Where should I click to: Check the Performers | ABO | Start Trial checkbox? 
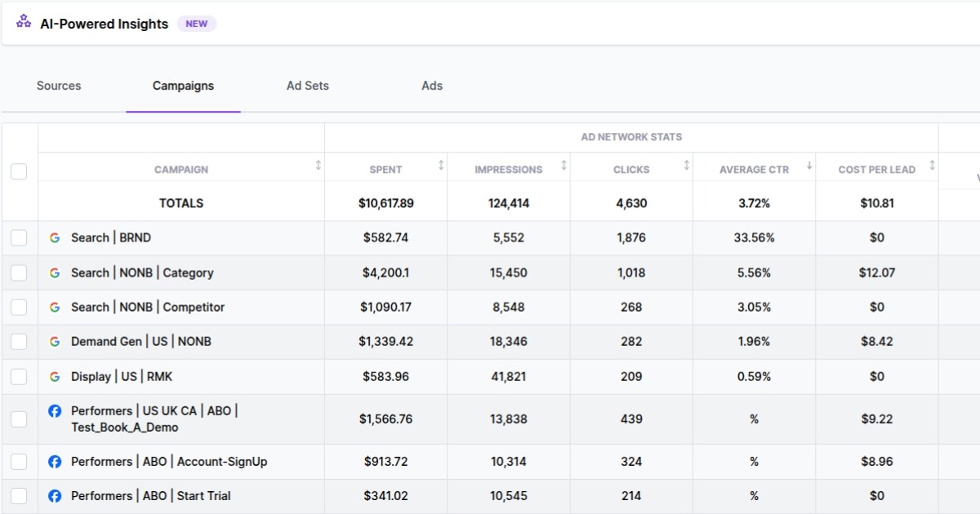click(x=19, y=496)
